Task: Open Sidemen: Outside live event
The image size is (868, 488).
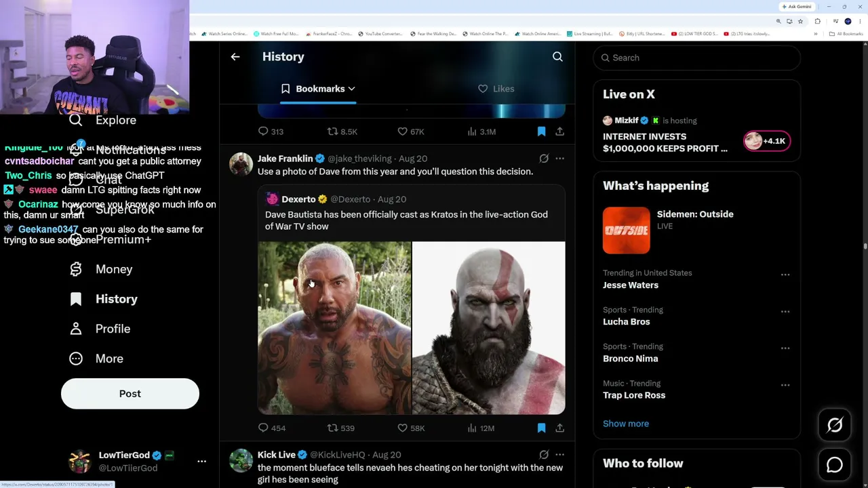Action: [x=696, y=230]
